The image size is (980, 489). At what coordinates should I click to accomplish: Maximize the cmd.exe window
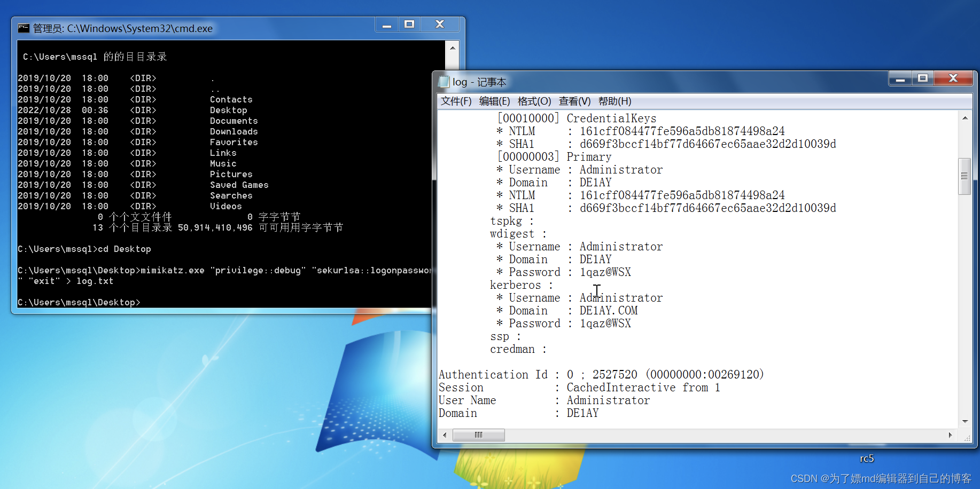(409, 25)
